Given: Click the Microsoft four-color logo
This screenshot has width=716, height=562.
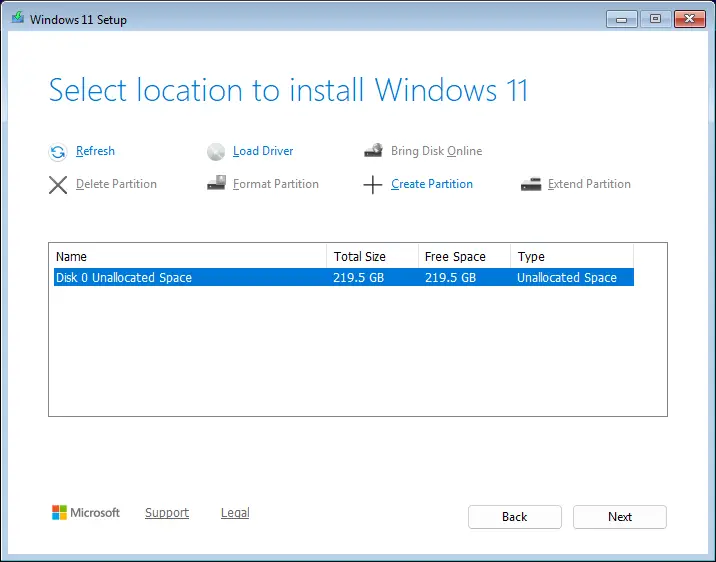Looking at the screenshot, I should (x=59, y=512).
